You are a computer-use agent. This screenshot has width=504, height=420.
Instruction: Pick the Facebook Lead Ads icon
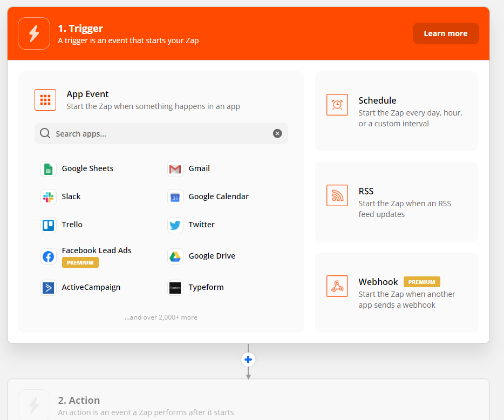49,256
